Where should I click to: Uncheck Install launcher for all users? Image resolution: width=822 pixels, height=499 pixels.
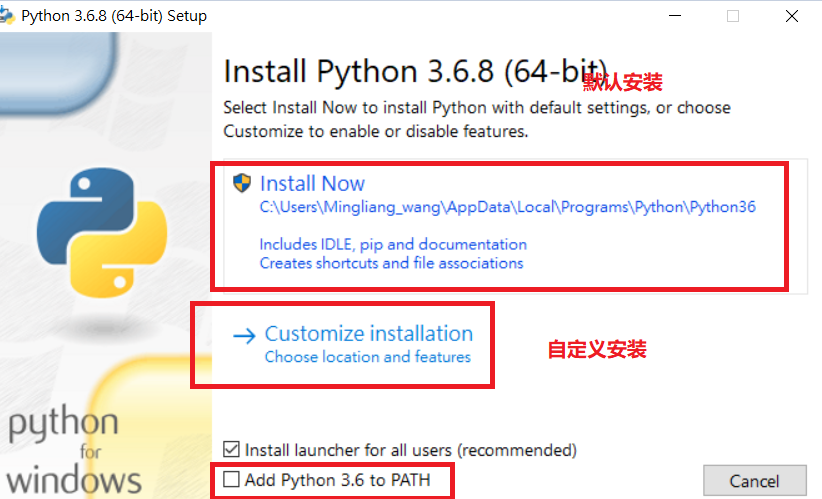[x=231, y=449]
